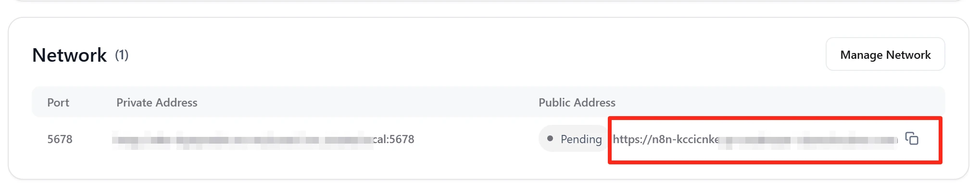Select the :5678 suffix of the private address
980x187 pixels.
click(x=400, y=139)
